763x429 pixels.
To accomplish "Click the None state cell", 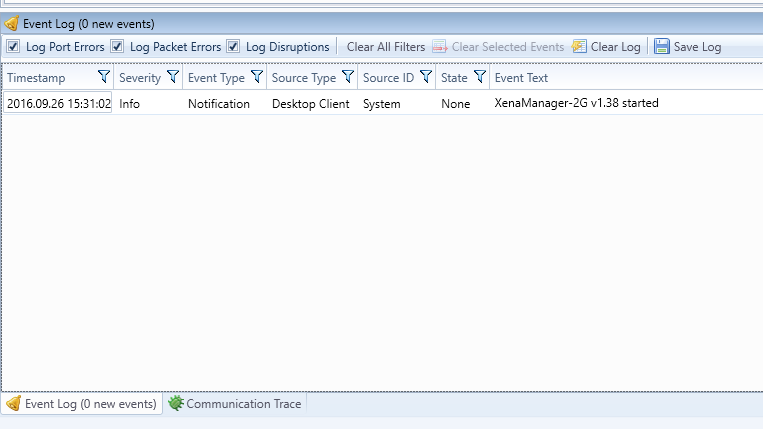I will pyautogui.click(x=455, y=104).
